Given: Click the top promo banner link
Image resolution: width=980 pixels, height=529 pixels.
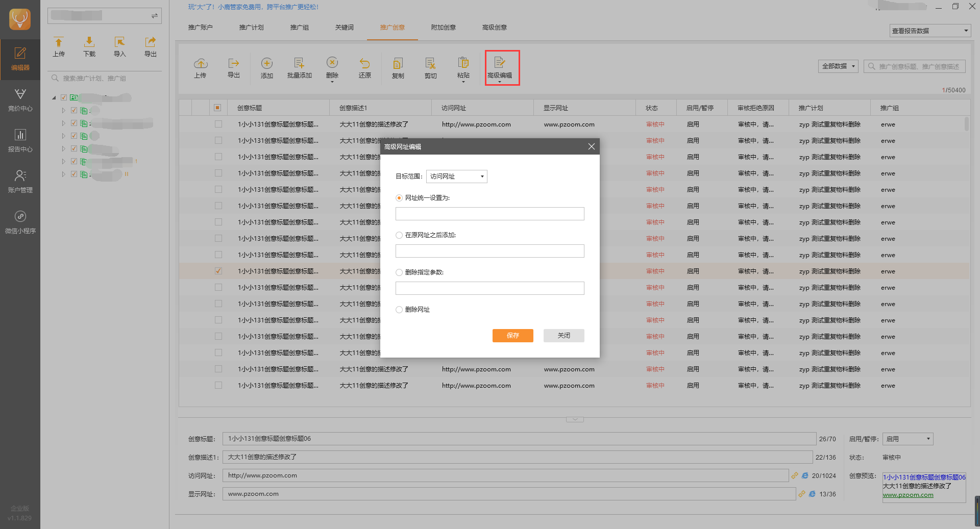Looking at the screenshot, I should tap(253, 7).
